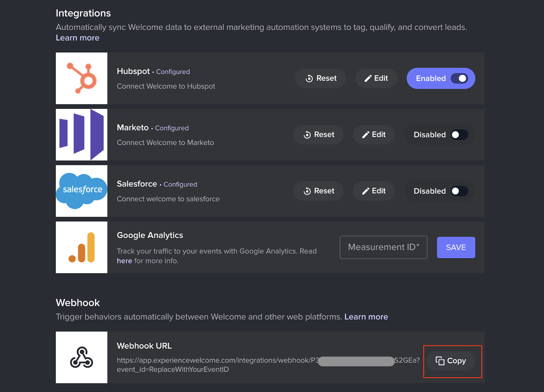The image size is (544, 392).
Task: Click 'Connect Welcome to Hubspot' description
Action: pyautogui.click(x=166, y=86)
